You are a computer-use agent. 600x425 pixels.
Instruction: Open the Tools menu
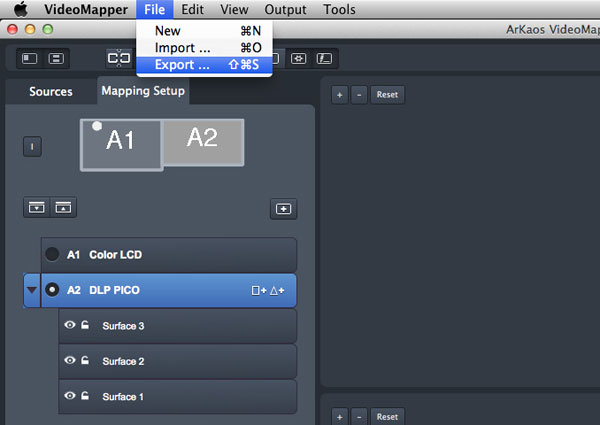tap(339, 9)
